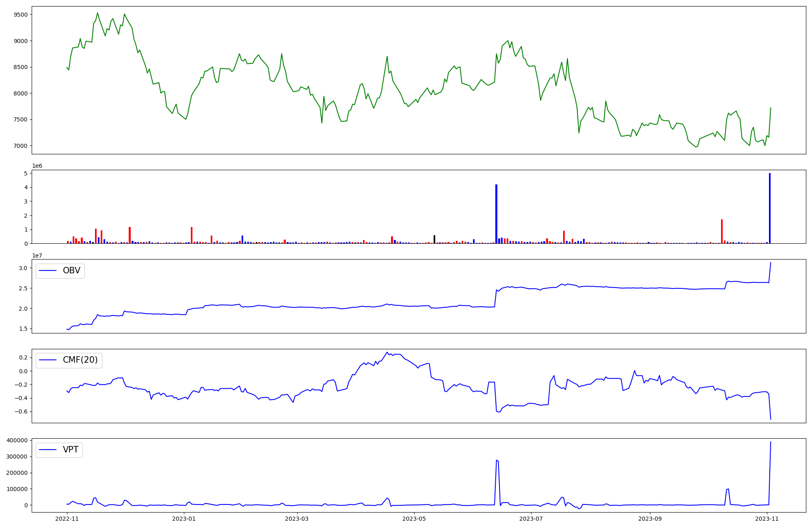Click the blue line sample in OBV legend
This screenshot has width=812, height=528.
(48, 271)
